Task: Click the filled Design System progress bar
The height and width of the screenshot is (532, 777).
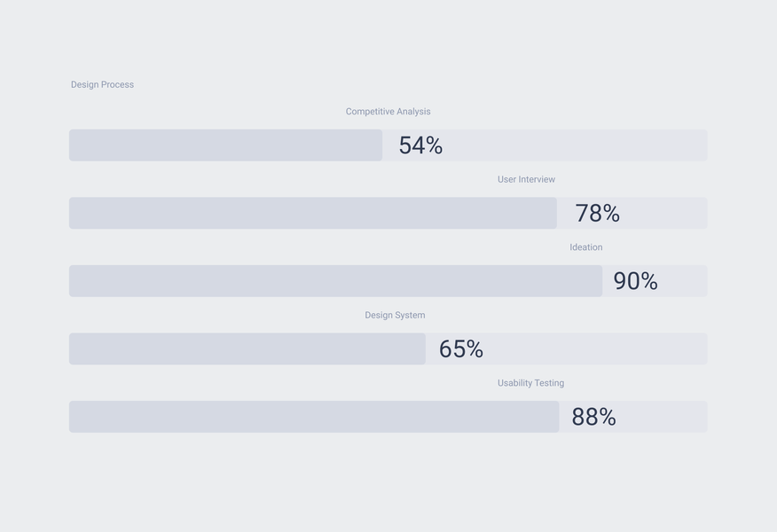Action: (x=247, y=349)
